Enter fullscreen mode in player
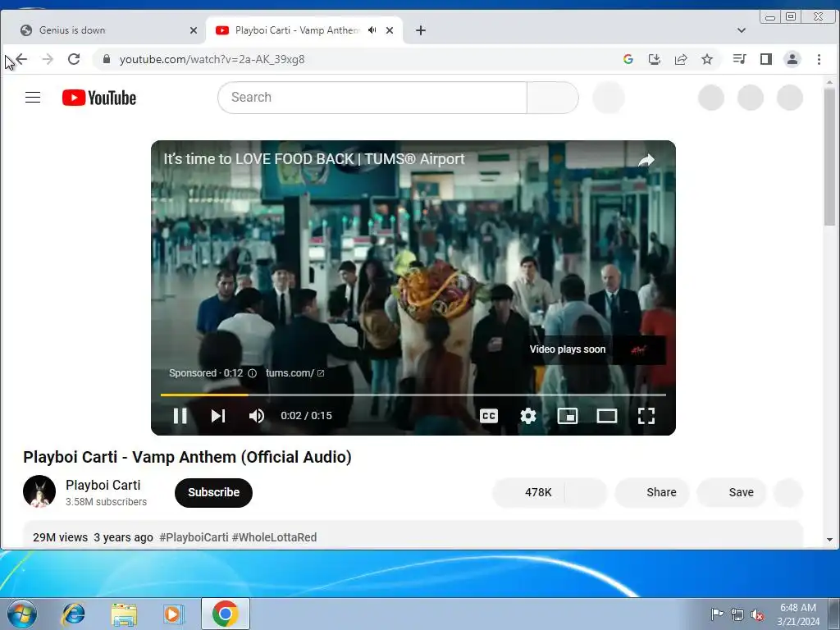 click(646, 416)
